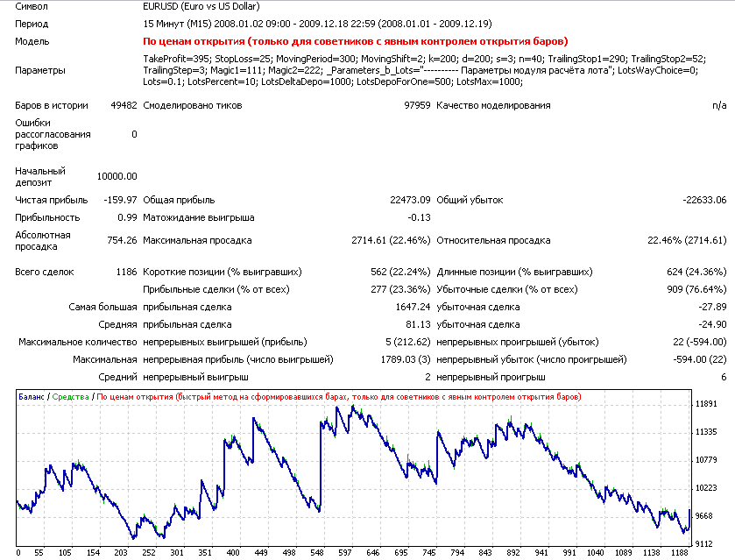Click largest profit trade value '1647.24'
735x560 pixels.
click(x=413, y=308)
